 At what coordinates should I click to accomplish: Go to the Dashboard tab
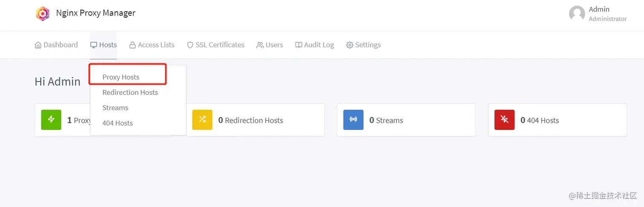point(56,45)
